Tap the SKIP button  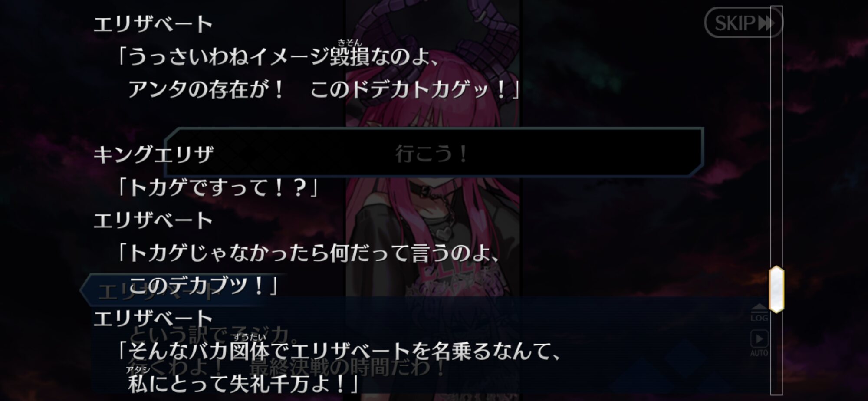point(743,22)
